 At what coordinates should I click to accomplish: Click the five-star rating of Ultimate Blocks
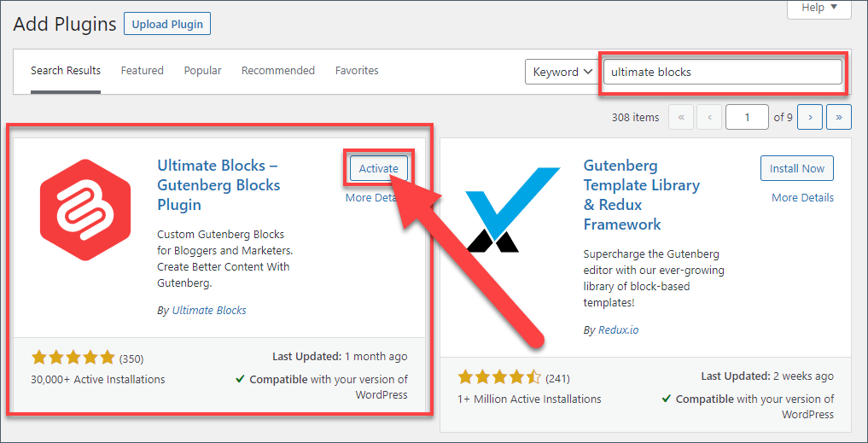pos(73,358)
